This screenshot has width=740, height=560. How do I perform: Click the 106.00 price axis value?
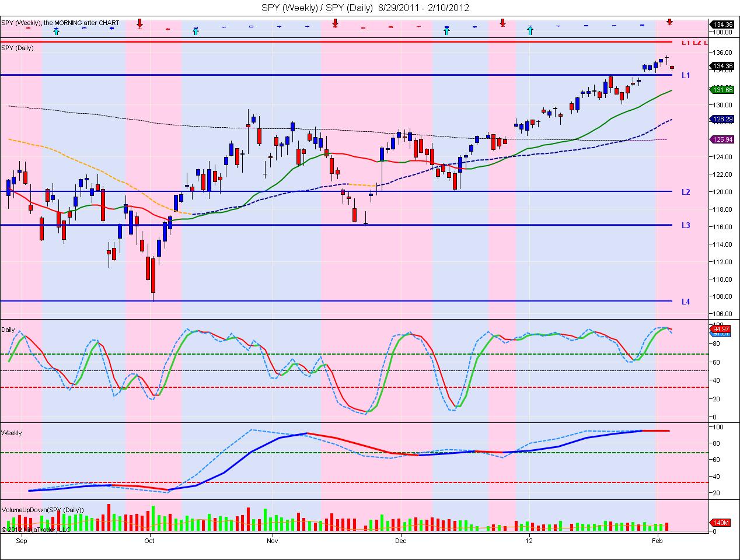pyautogui.click(x=722, y=314)
